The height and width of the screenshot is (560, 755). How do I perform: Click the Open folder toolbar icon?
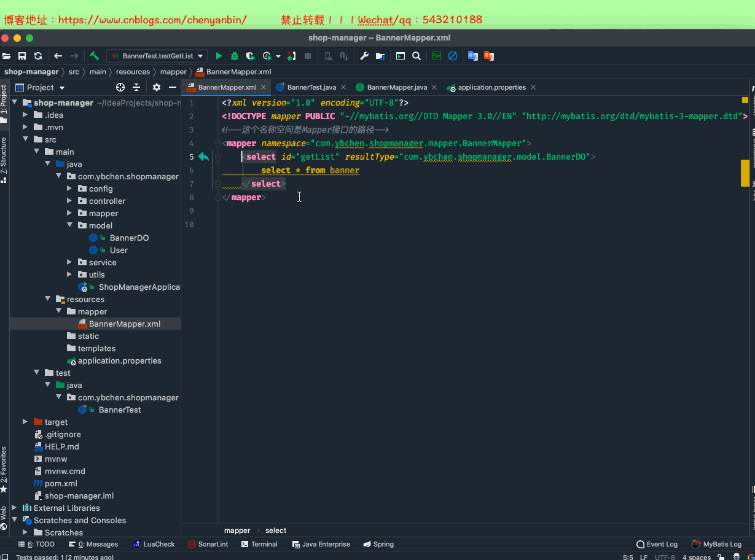[7, 56]
